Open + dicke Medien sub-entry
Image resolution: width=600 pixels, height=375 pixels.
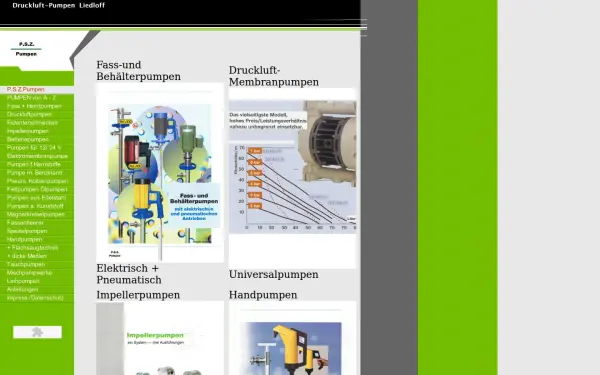[x=37, y=256]
